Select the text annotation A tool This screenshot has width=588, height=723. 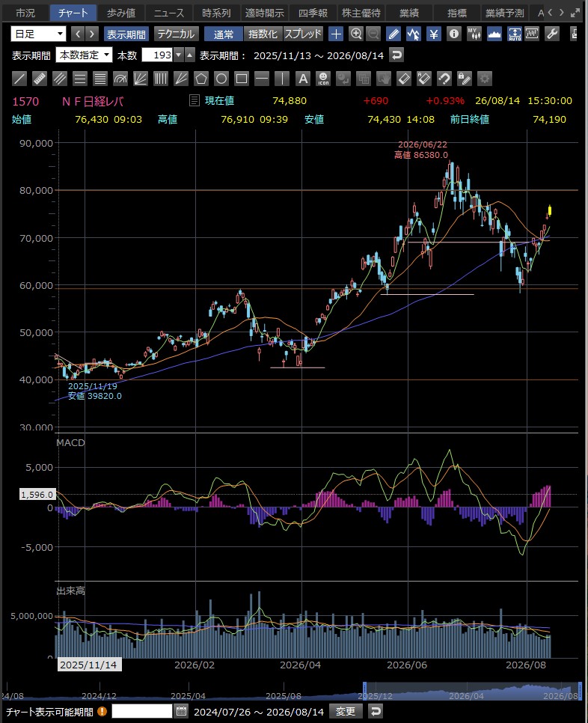[303, 79]
